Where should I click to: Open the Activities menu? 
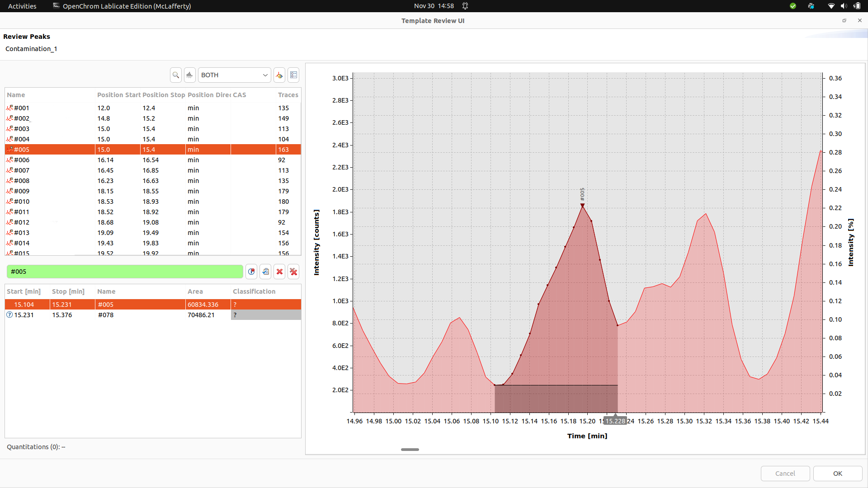[21, 6]
